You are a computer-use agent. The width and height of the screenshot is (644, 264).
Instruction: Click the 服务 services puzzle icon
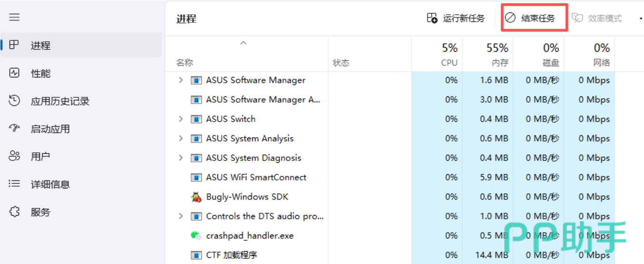[14, 212]
